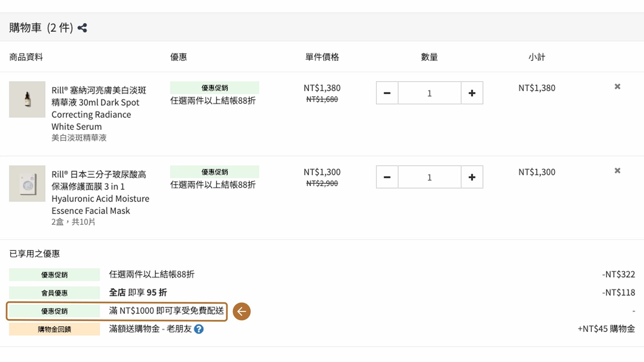
Task: Remove the Dark Spot serum from cart
Action: [x=617, y=86]
